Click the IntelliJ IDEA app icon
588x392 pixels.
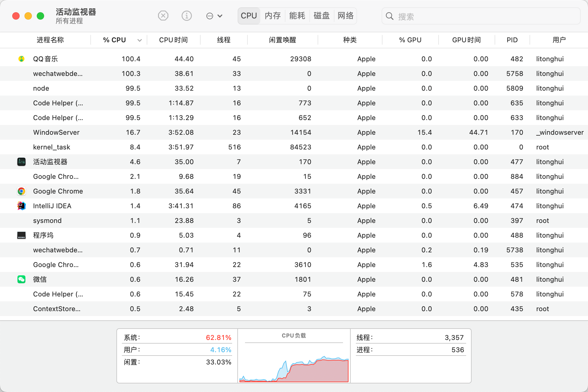point(21,206)
